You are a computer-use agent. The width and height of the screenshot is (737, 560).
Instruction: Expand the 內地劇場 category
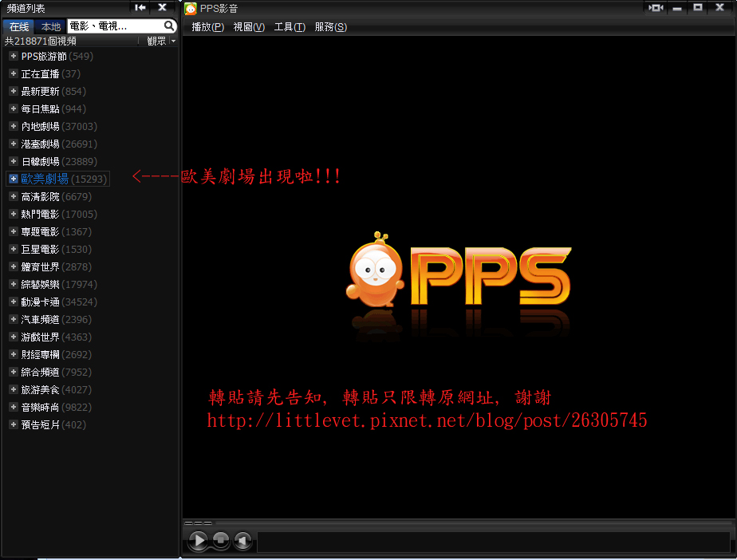coord(13,127)
